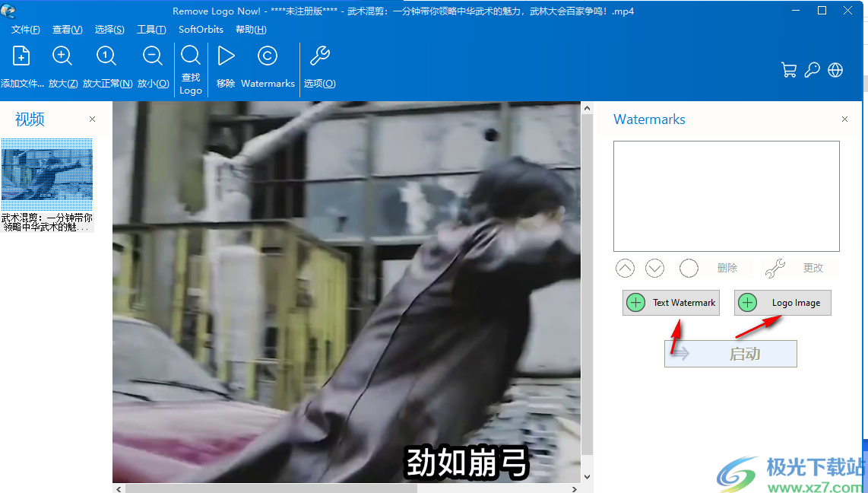Open the 文件 file menu
This screenshot has height=493, width=868.
coord(25,29)
